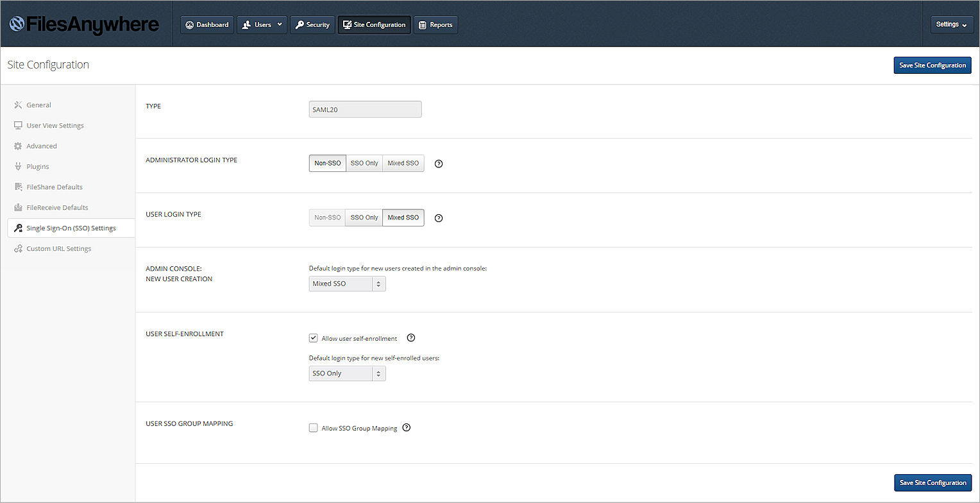
Task: Expand the Users menu in navbar
Action: pyautogui.click(x=262, y=25)
